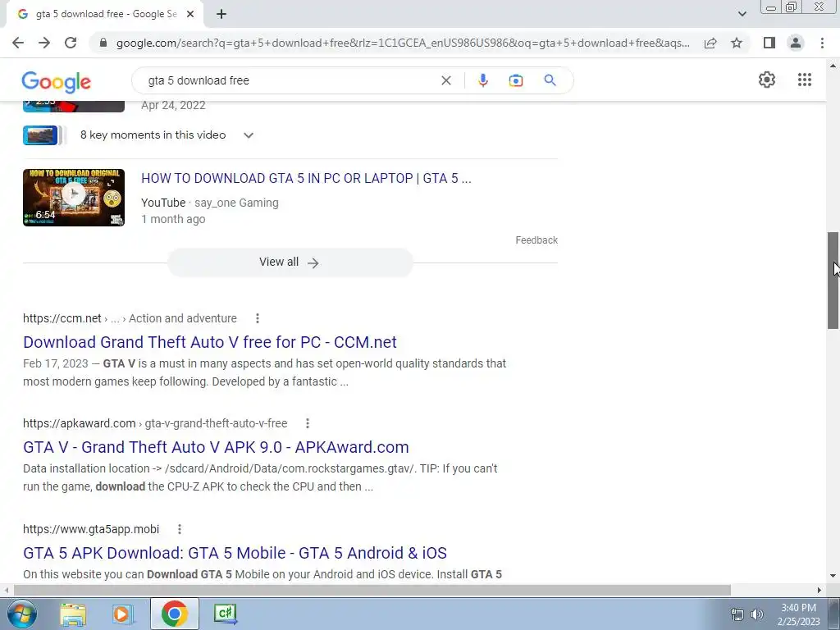Open GTA 5 APK Download Mobile result
The height and width of the screenshot is (630, 840).
(235, 552)
